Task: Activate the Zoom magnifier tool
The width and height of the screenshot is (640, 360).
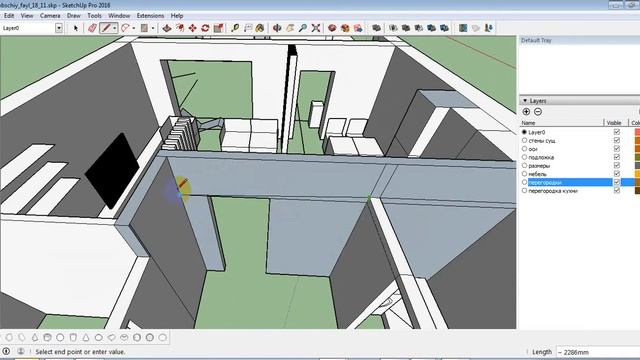Action: point(302,28)
